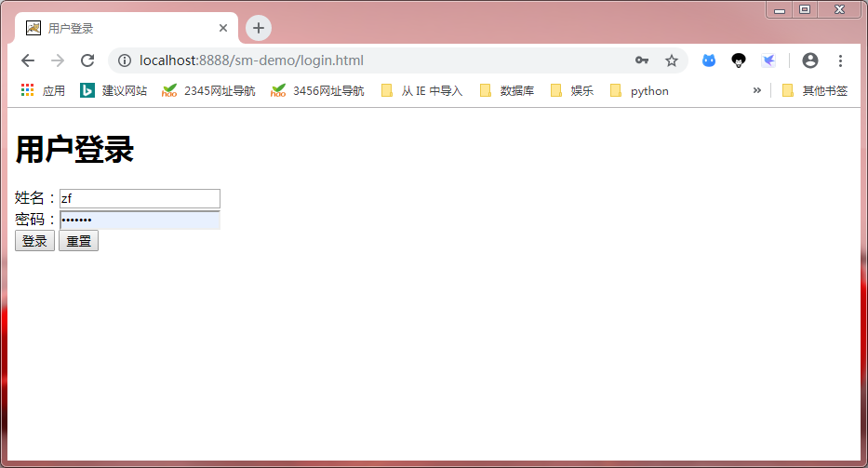Click the 登录 button
868x468 pixels.
(34, 241)
